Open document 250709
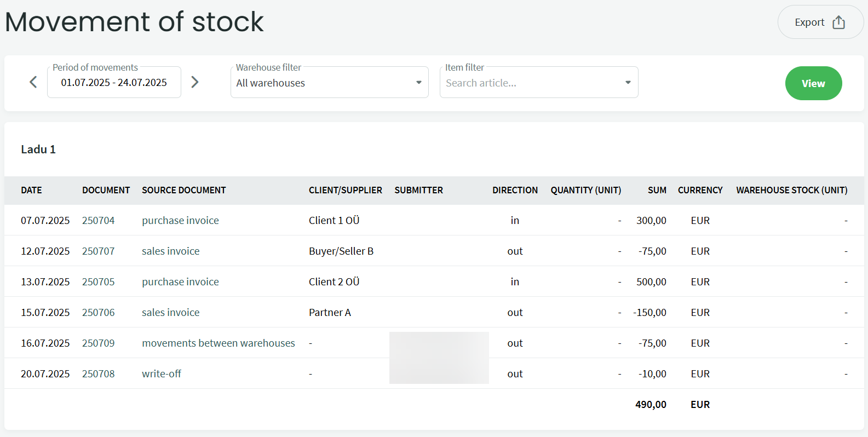This screenshot has width=868, height=437. click(x=99, y=343)
